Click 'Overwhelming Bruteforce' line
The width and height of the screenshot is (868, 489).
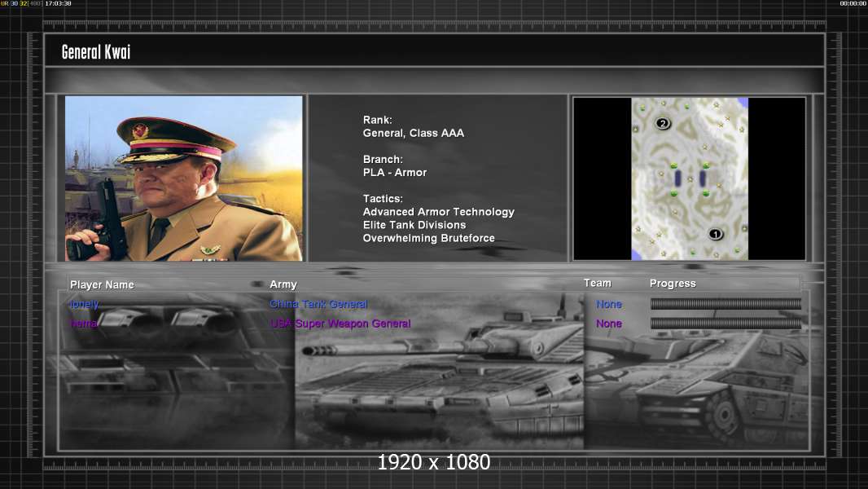point(428,239)
